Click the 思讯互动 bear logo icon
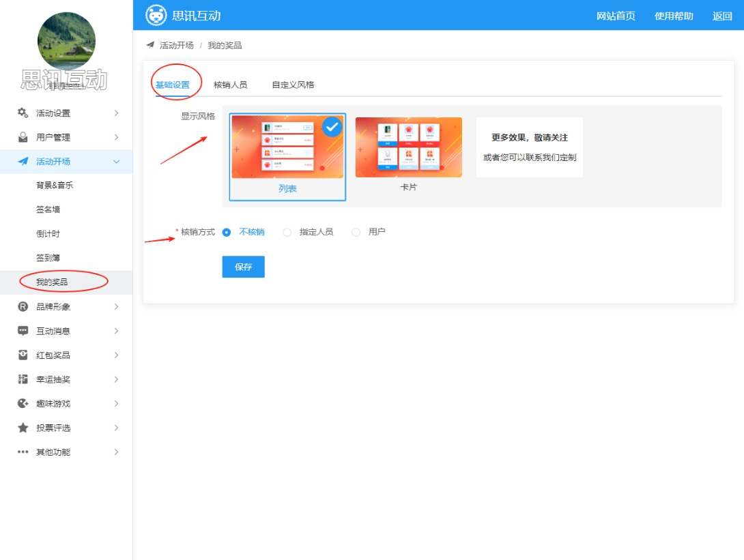Image resolution: width=744 pixels, height=560 pixels. pos(156,15)
